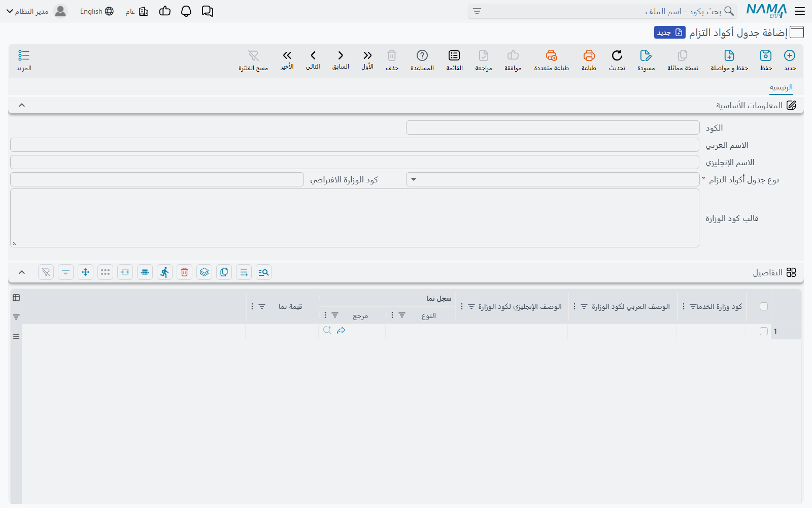The width and height of the screenshot is (812, 508).
Task: Open the system admin (مدير النظام) user menu
Action: (x=37, y=11)
